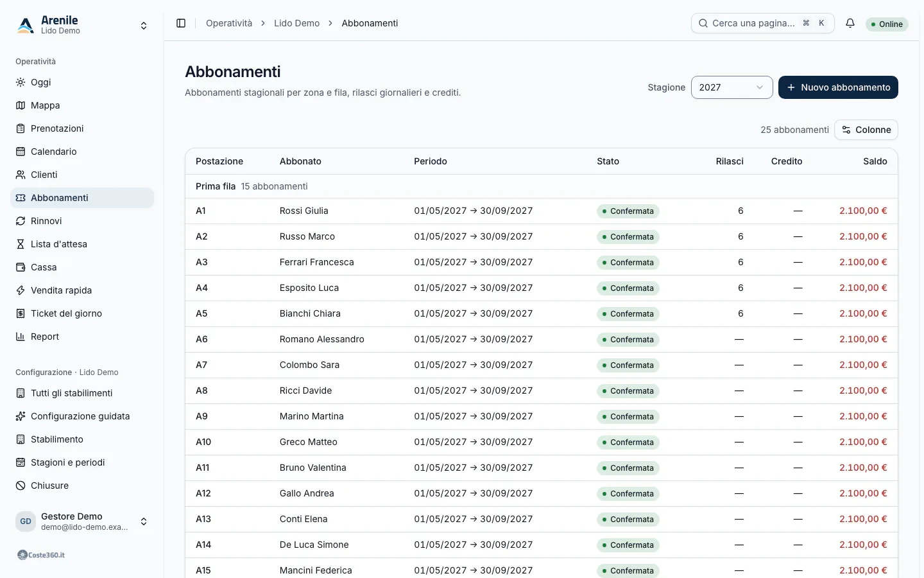924x578 pixels.
Task: Click Nuovo abbonamento button
Action: (x=838, y=87)
